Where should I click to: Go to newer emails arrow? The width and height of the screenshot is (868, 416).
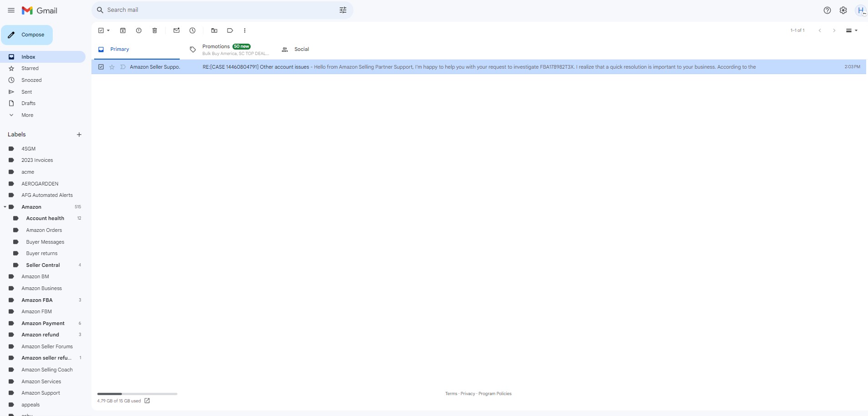820,30
